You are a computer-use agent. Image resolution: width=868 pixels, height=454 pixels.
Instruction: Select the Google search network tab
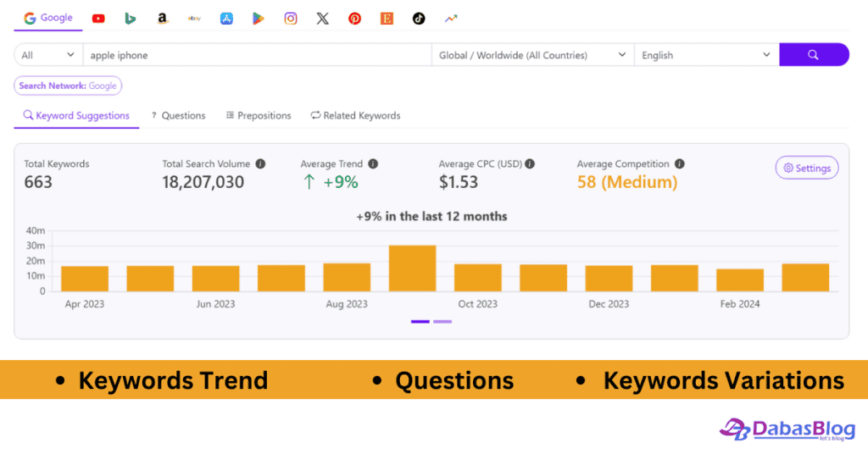48,19
